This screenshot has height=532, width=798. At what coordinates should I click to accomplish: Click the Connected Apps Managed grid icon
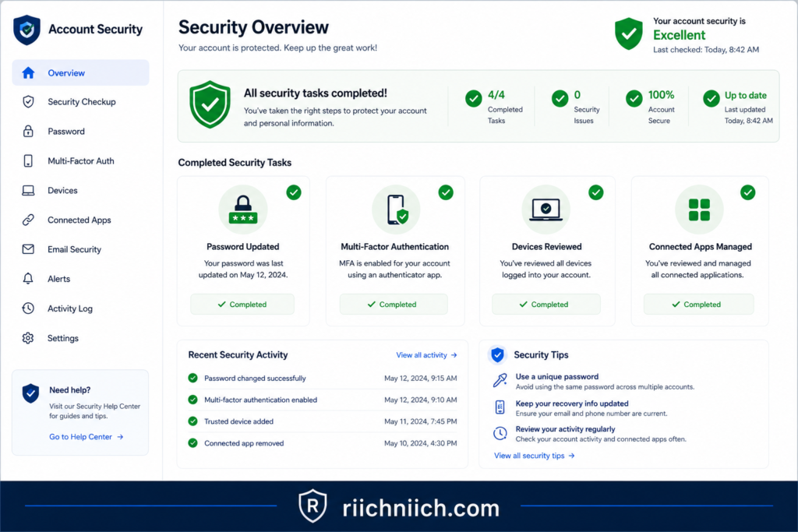pyautogui.click(x=699, y=210)
